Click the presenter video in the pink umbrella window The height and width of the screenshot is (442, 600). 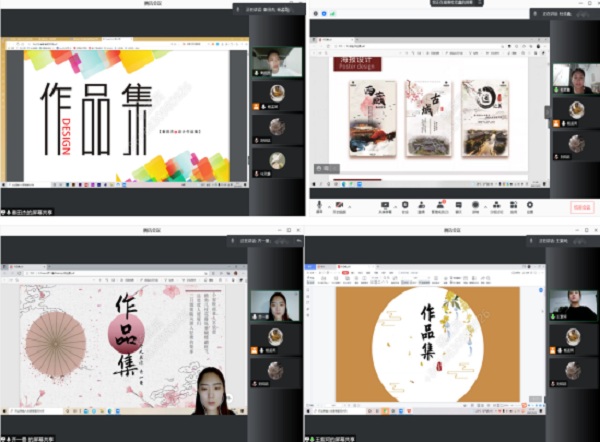(275, 306)
